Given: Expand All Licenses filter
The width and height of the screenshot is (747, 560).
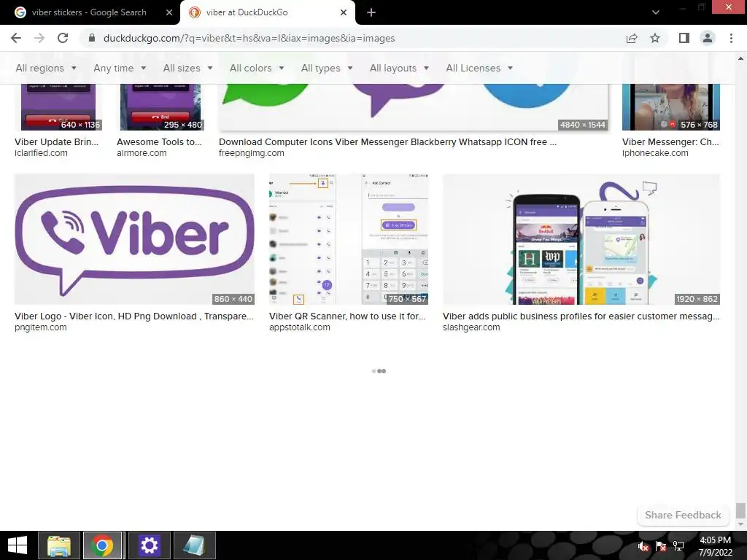Looking at the screenshot, I should click(x=479, y=68).
